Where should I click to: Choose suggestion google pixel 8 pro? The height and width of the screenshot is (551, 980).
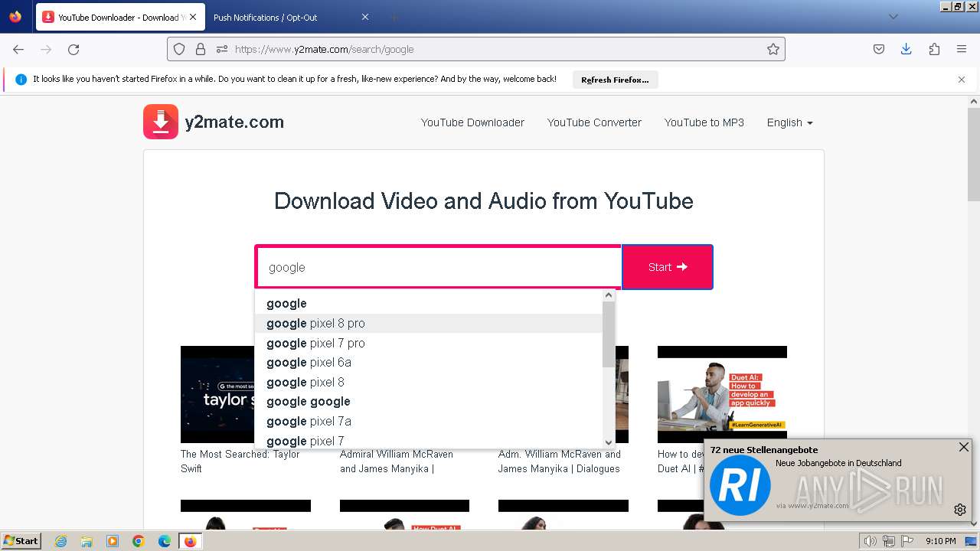click(429, 324)
